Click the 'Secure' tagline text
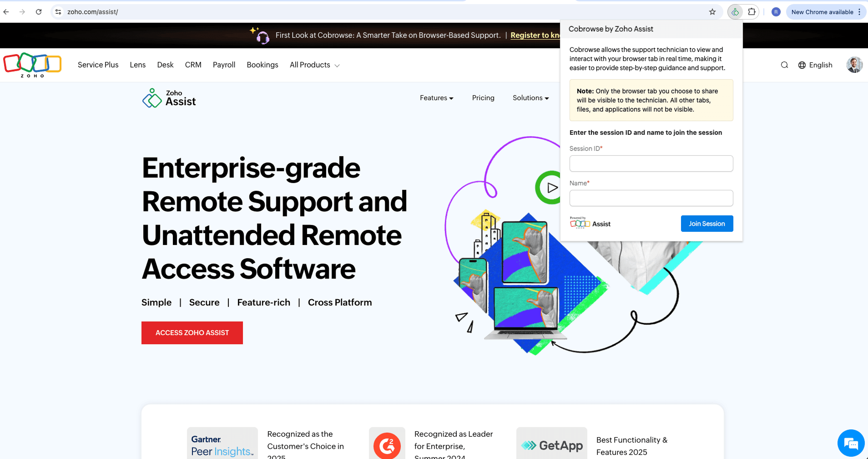The width and height of the screenshot is (868, 459). (x=204, y=302)
